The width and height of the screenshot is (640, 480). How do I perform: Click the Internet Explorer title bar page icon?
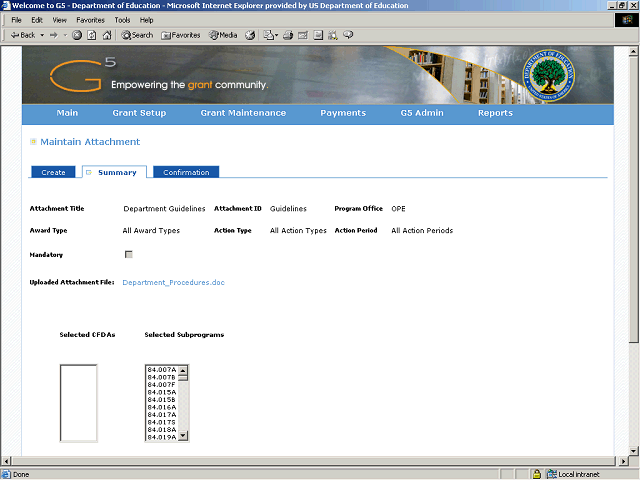point(6,5)
